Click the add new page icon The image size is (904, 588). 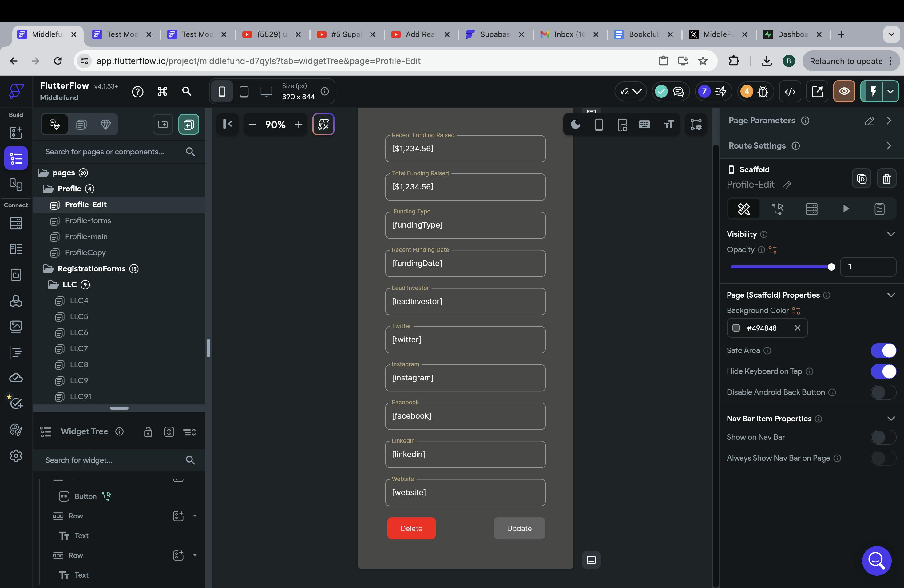(188, 124)
